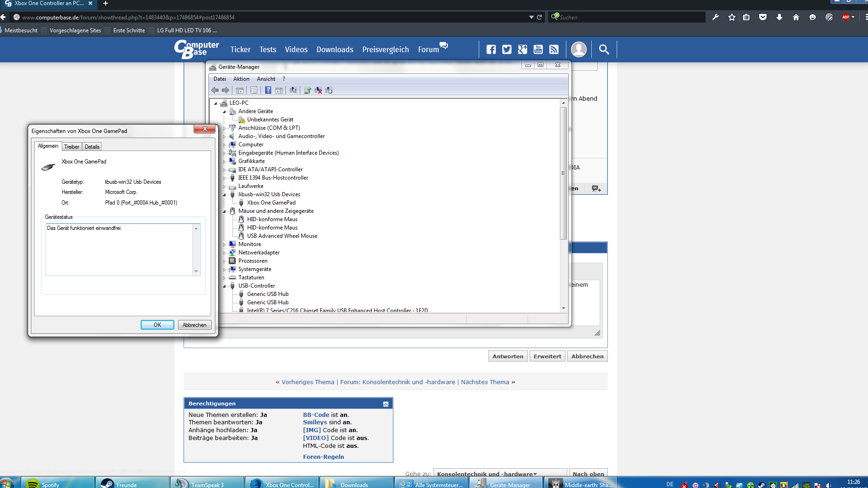Click the Facebook icon in site header

coord(491,49)
